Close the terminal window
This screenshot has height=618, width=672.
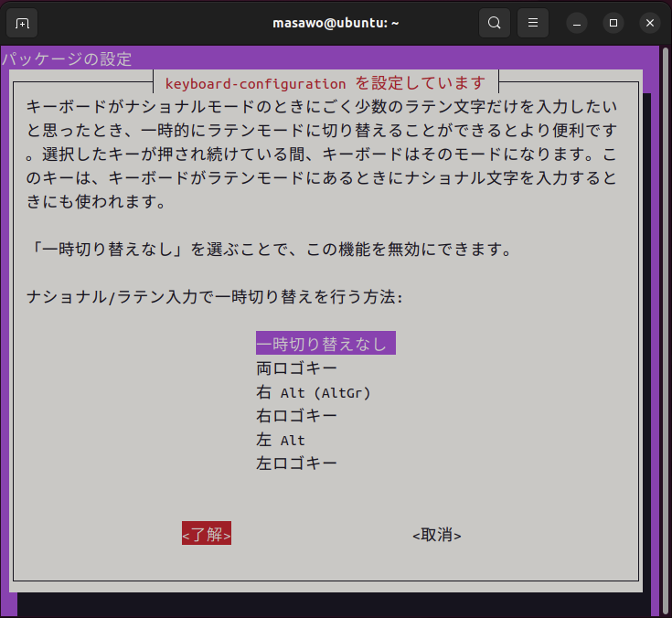pos(650,23)
